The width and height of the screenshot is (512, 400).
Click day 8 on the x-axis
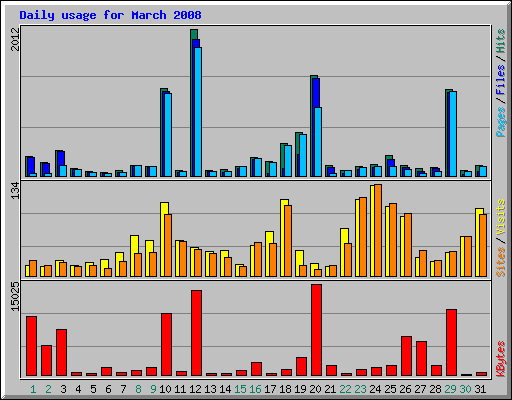pyautogui.click(x=138, y=389)
